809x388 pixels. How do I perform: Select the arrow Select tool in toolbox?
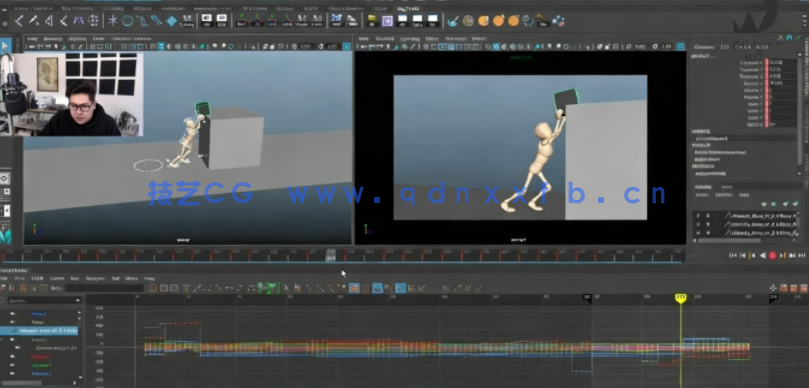point(5,47)
